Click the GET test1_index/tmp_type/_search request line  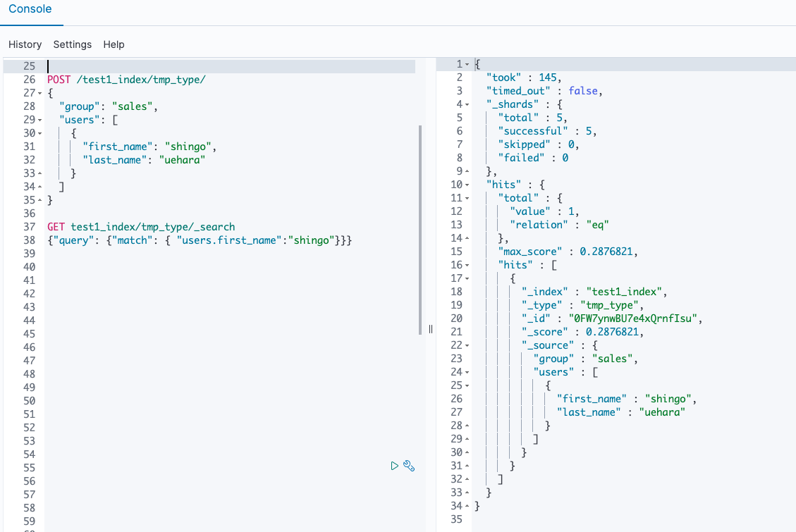click(x=141, y=227)
